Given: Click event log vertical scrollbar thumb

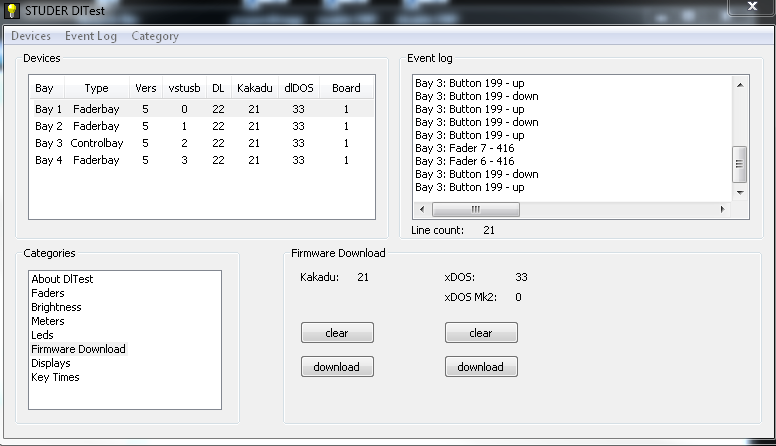Looking at the screenshot, I should click(739, 164).
